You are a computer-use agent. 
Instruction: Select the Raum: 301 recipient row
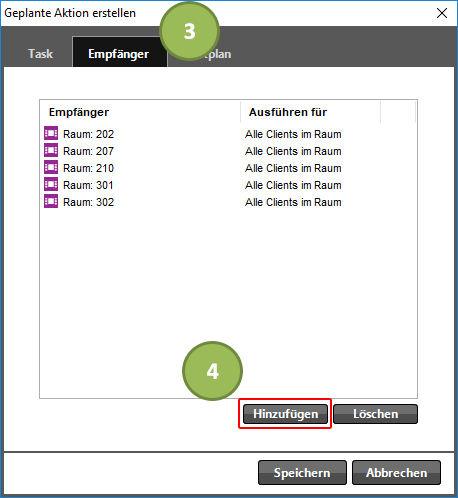[x=228, y=185]
